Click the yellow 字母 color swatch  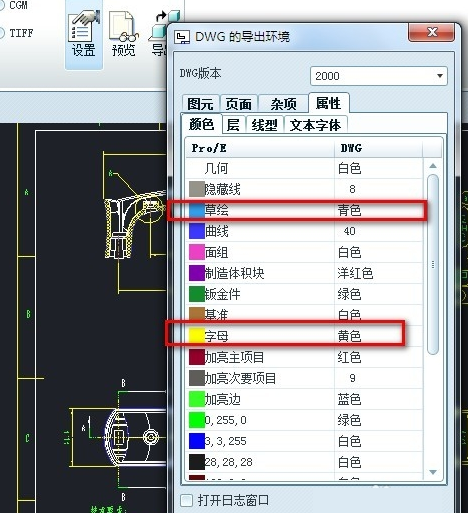click(197, 336)
